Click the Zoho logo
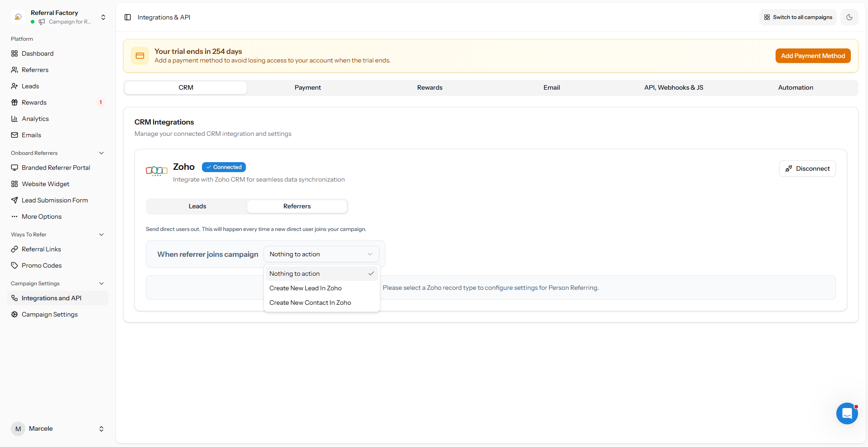The image size is (868, 447). (x=157, y=171)
